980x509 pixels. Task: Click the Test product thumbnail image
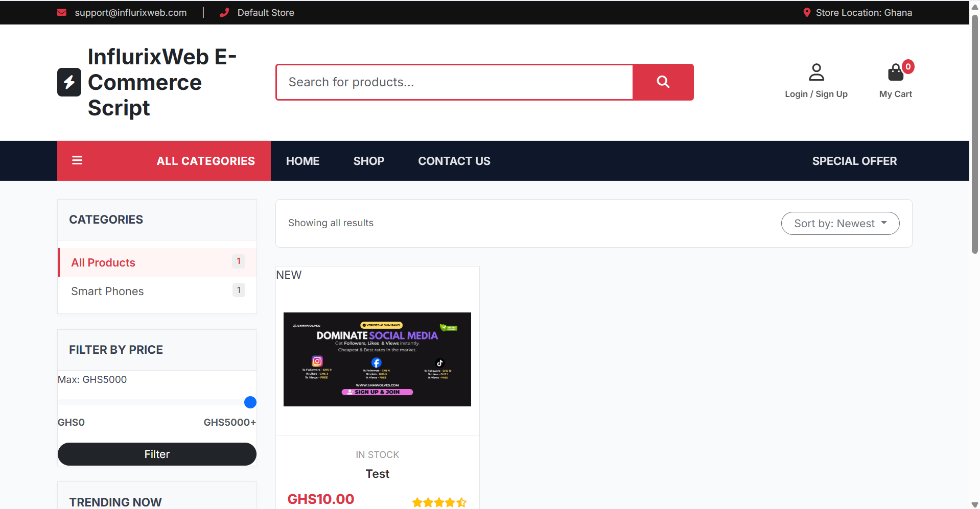tap(377, 359)
